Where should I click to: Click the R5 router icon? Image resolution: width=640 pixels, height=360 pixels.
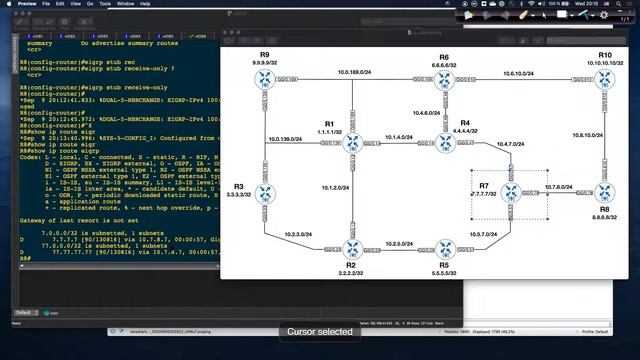(x=445, y=249)
